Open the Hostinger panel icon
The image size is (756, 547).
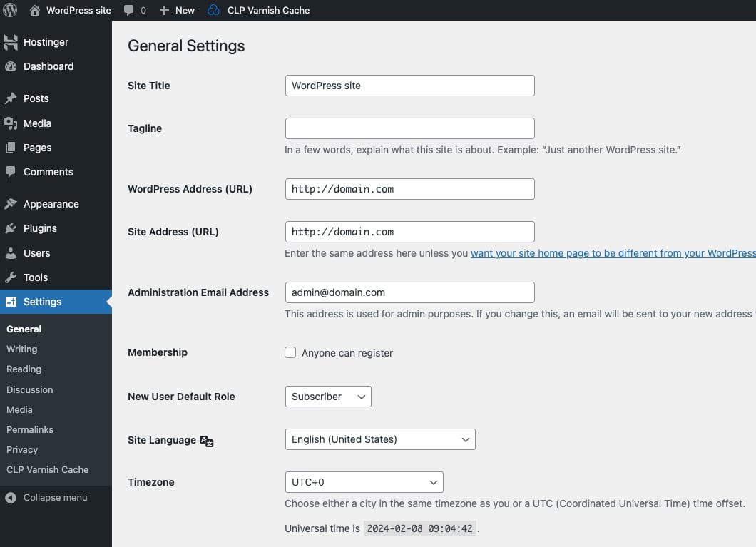11,42
